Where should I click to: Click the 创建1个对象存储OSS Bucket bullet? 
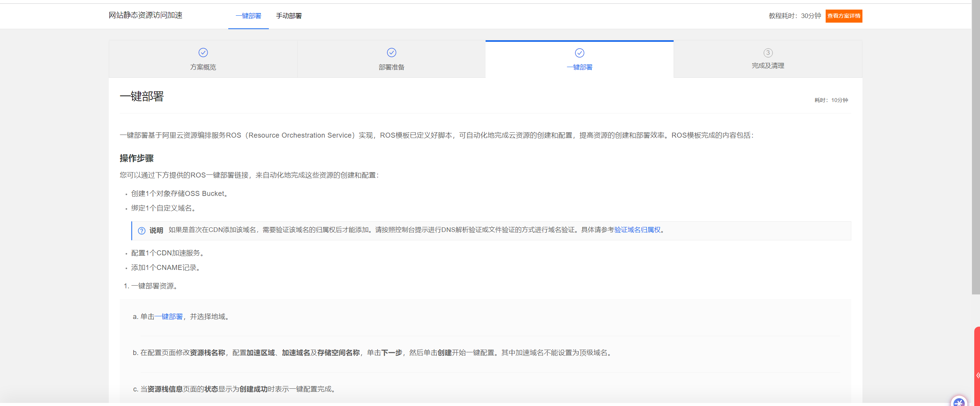click(181, 194)
